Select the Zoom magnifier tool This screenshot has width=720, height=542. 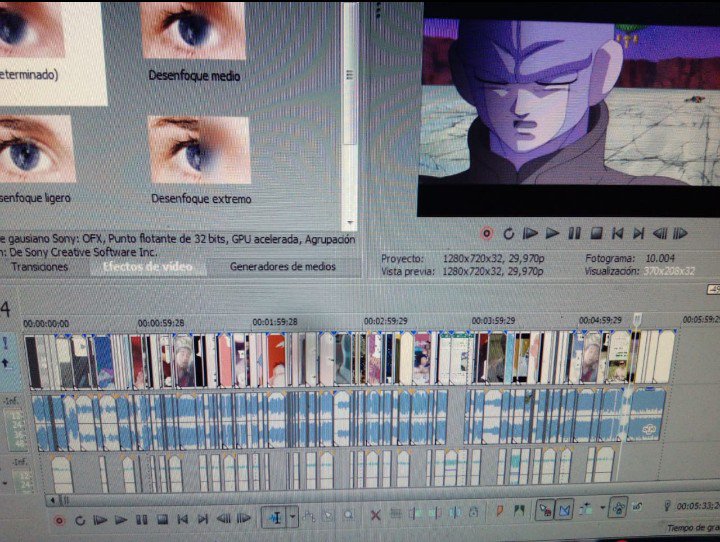pyautogui.click(x=349, y=515)
